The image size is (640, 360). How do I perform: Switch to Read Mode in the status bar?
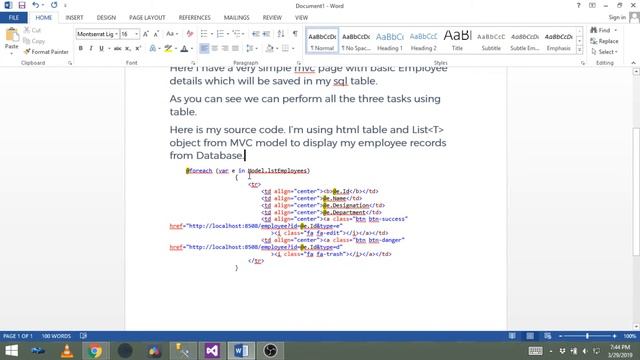coord(512,336)
